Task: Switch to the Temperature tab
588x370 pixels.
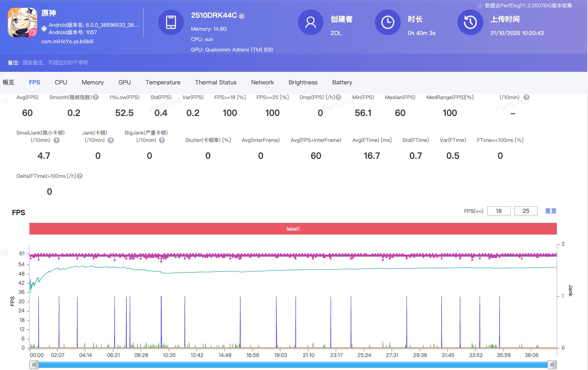Action: tap(163, 82)
